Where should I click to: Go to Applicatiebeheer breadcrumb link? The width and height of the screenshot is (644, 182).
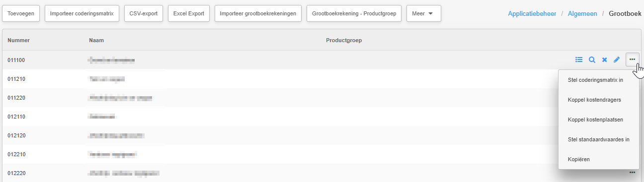click(x=532, y=14)
